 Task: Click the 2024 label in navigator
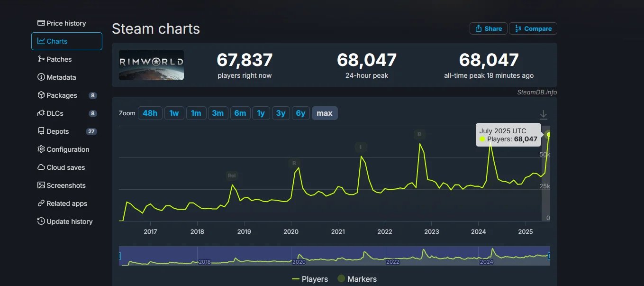[487, 262]
